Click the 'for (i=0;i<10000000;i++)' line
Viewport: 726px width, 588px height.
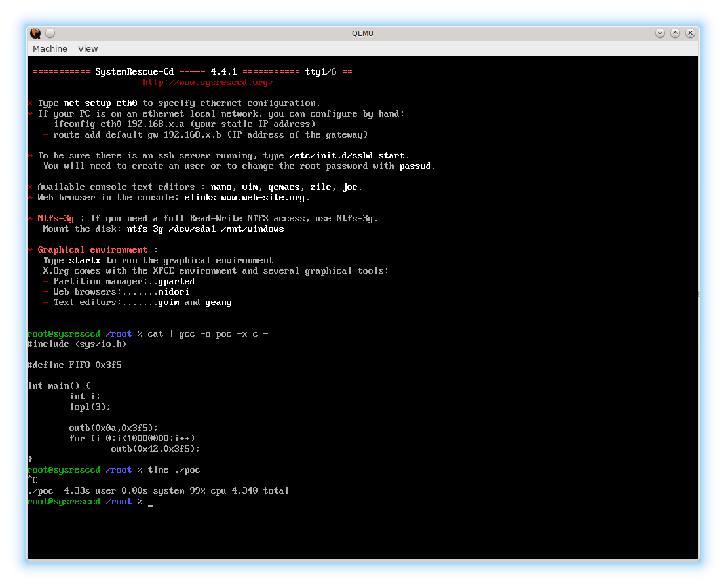[132, 438]
